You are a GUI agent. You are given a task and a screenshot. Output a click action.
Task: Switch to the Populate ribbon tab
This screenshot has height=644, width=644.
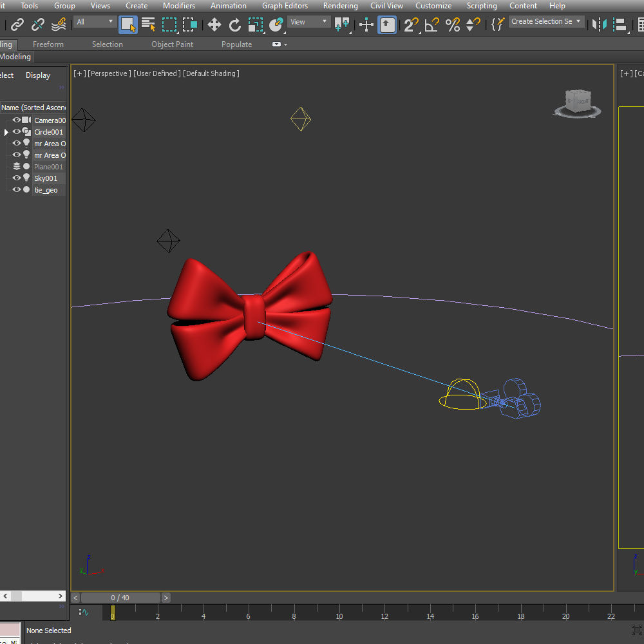click(236, 44)
